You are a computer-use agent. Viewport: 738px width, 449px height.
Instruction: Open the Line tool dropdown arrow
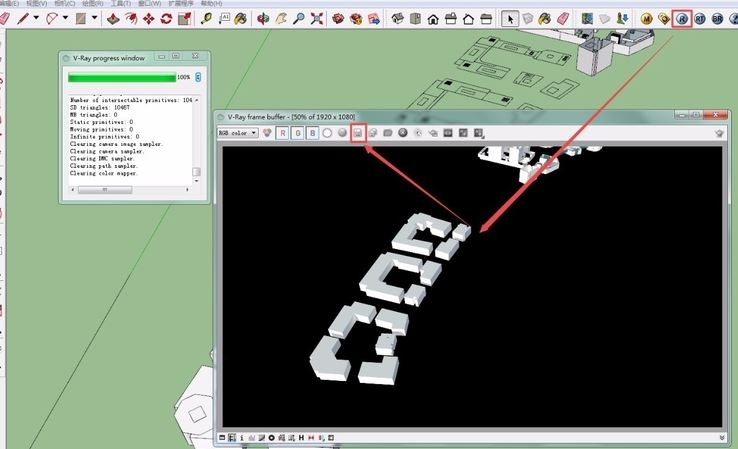(36, 18)
